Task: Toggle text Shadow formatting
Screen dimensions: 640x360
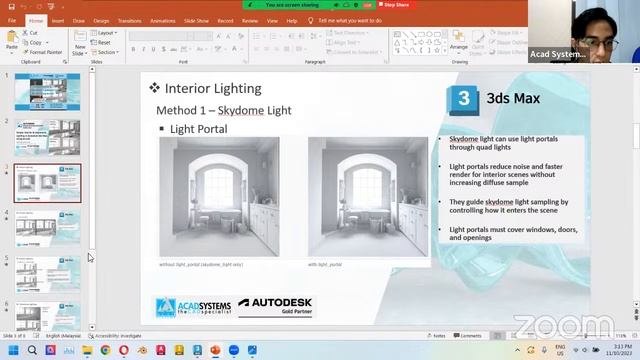Action: point(163,49)
